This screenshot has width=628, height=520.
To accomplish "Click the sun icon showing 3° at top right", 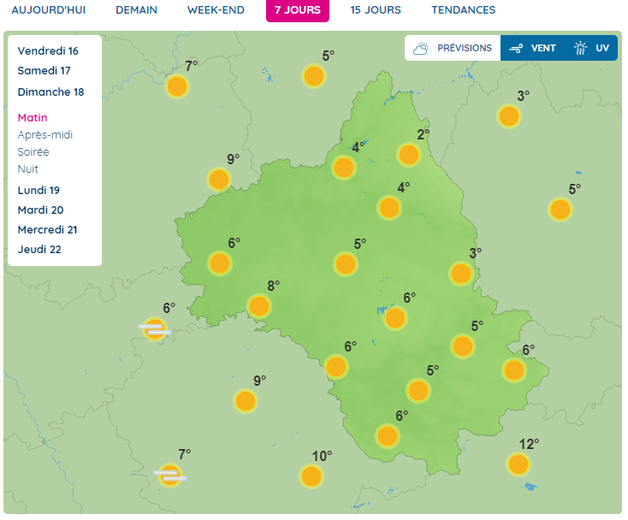I will click(509, 116).
